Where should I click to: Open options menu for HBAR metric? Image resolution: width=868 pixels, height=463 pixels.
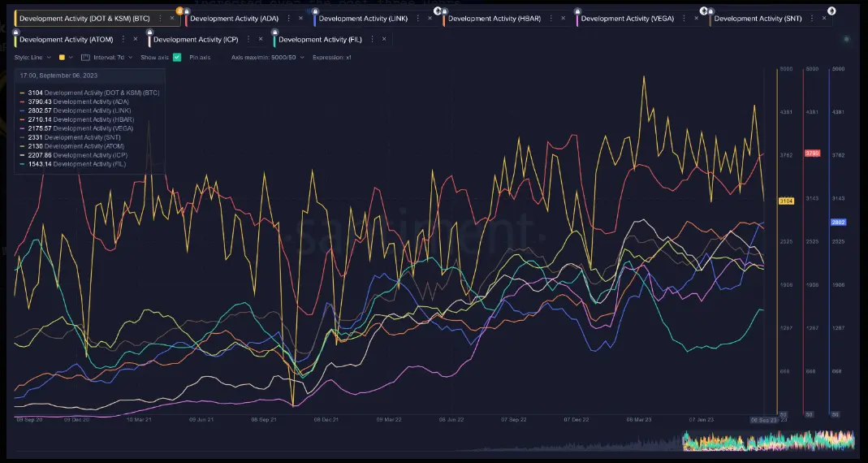[551, 18]
